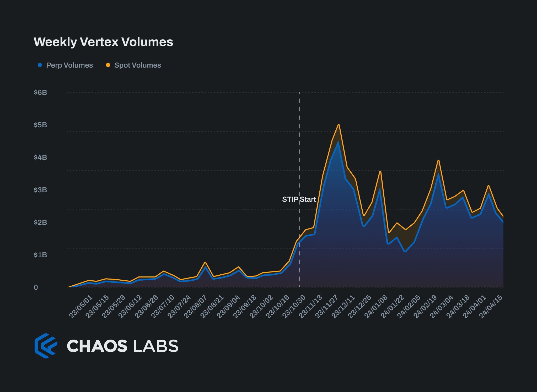Click the Weekly Vertex Volumes title

point(103,42)
